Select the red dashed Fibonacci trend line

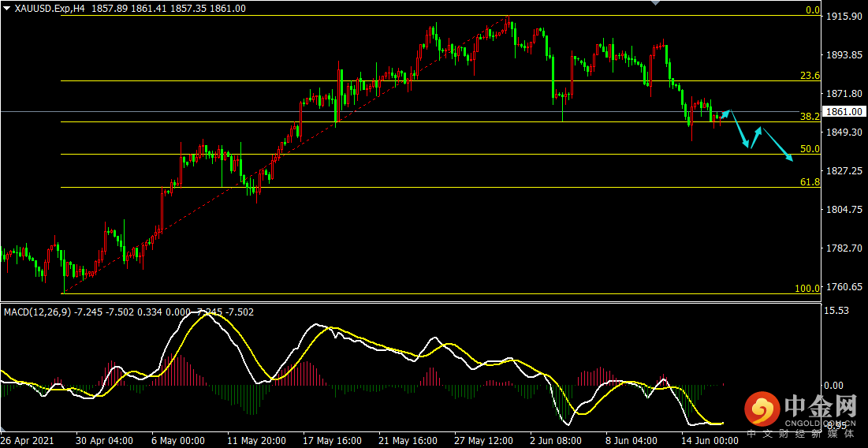[286, 154]
